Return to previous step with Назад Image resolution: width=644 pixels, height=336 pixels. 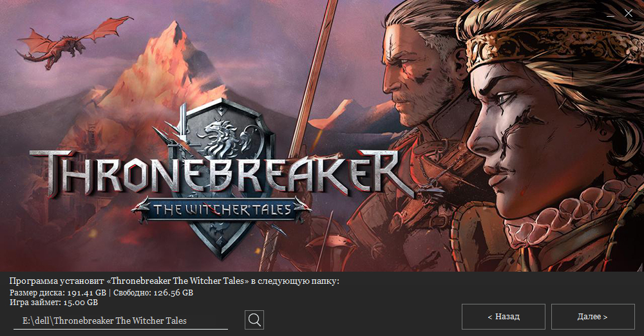pyautogui.click(x=504, y=317)
